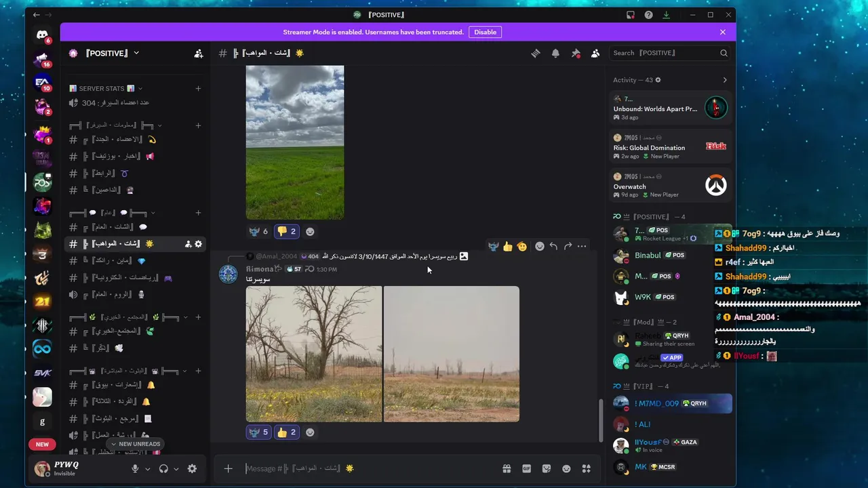Click the NEW badge in server list
The height and width of the screenshot is (488, 868).
click(42, 445)
